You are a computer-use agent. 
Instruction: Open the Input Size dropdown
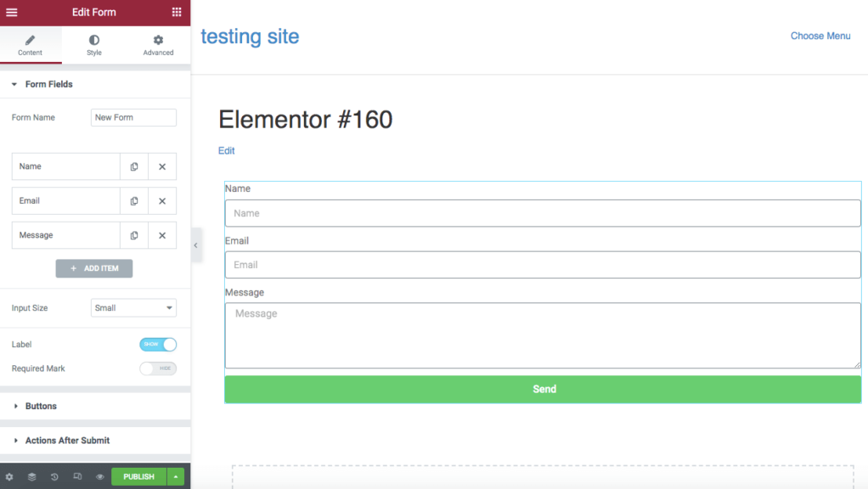[x=133, y=308]
